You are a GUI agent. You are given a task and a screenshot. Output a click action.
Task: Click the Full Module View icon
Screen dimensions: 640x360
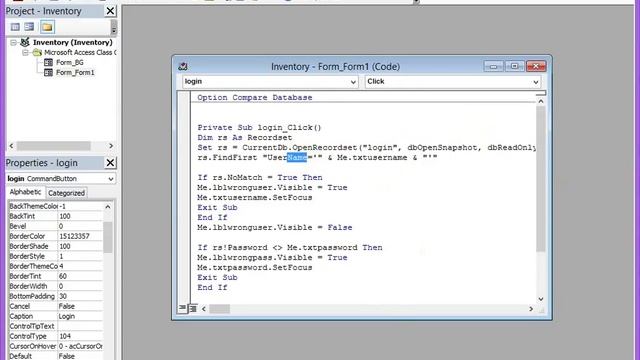pyautogui.click(x=193, y=309)
